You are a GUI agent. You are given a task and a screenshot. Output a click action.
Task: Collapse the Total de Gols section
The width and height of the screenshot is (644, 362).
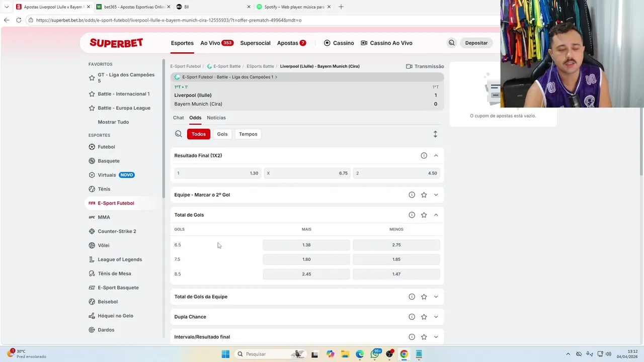436,215
